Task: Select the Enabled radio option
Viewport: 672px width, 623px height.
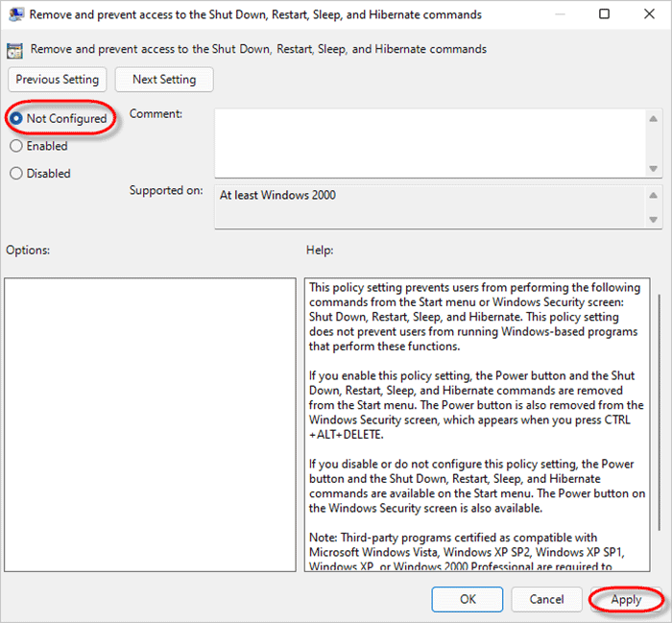Action: click(16, 146)
